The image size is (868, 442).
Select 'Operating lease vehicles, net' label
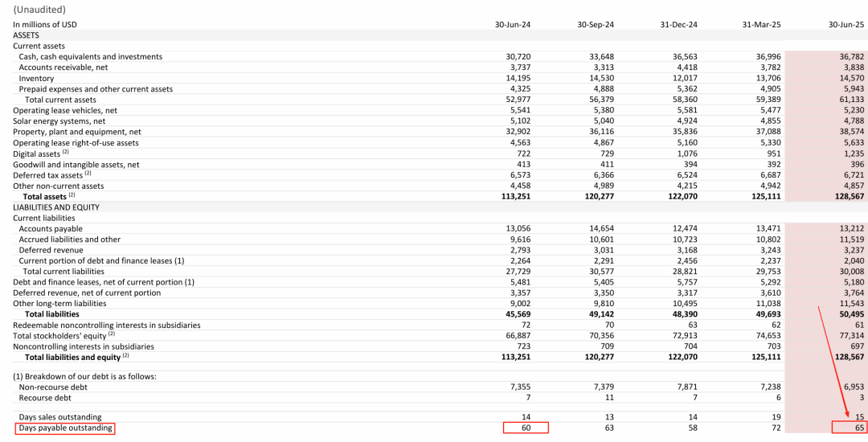65,110
